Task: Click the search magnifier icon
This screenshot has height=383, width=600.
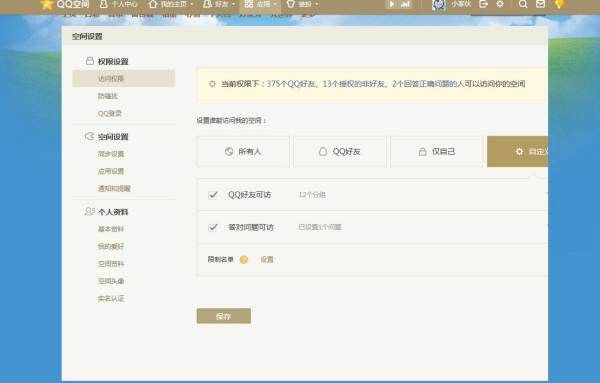Action: pos(523,4)
